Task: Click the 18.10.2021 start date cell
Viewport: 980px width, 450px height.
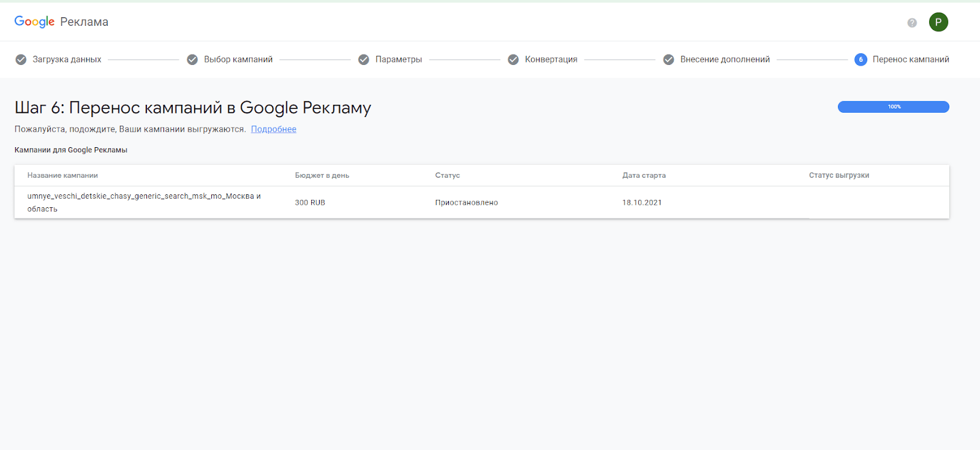Action: [642, 202]
